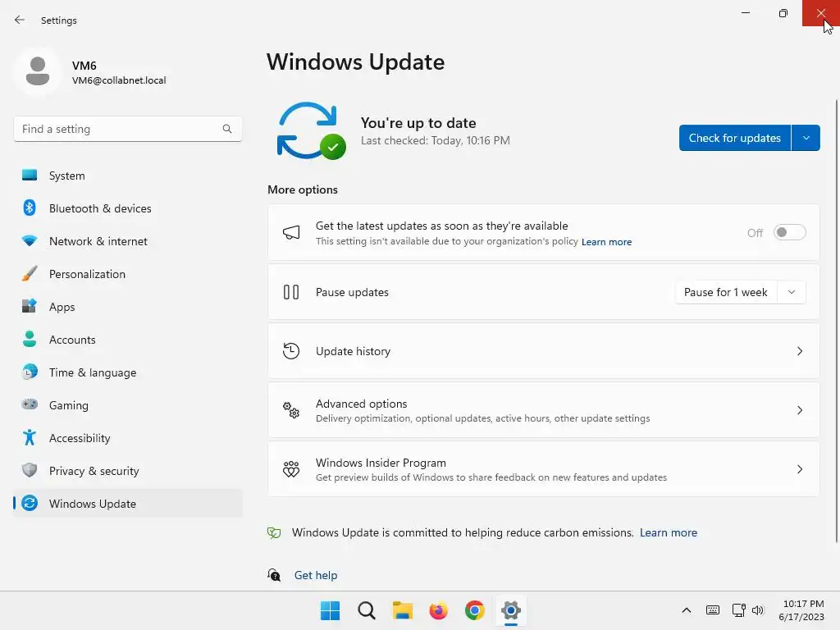Open Windows Insider Program chevron

(x=799, y=469)
